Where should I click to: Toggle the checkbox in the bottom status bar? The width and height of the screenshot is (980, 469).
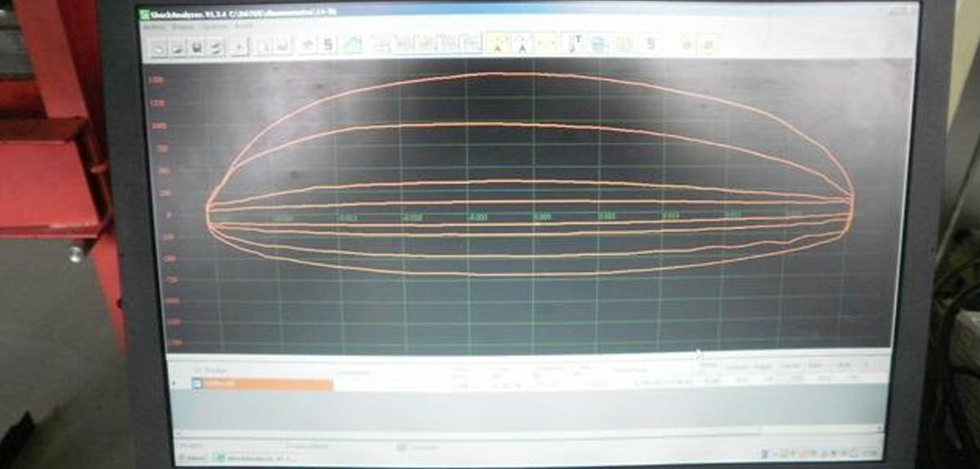pos(402,447)
